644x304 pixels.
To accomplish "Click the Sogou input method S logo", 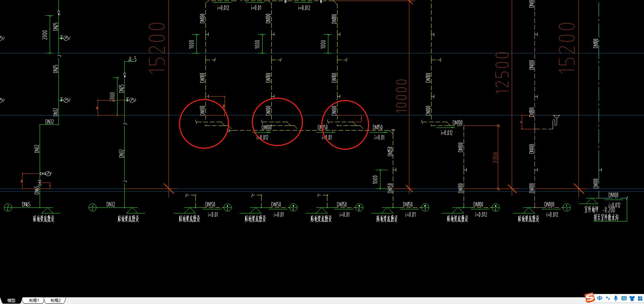I will [x=590, y=298].
